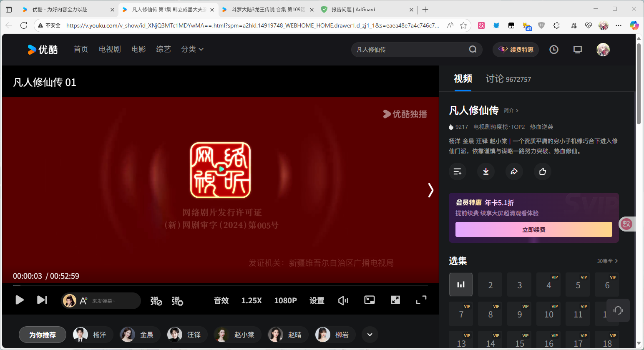Open the Youku client monitor icon

578,50
